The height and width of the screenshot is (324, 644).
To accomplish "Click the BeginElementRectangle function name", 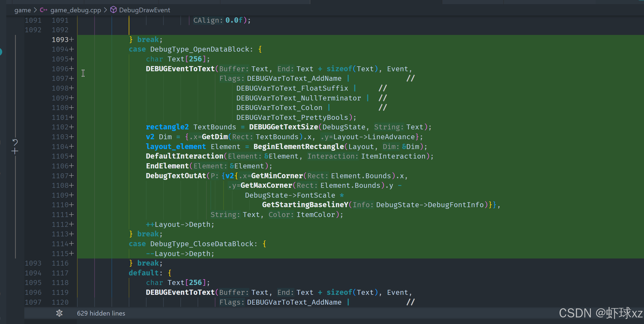I will click(x=298, y=147).
